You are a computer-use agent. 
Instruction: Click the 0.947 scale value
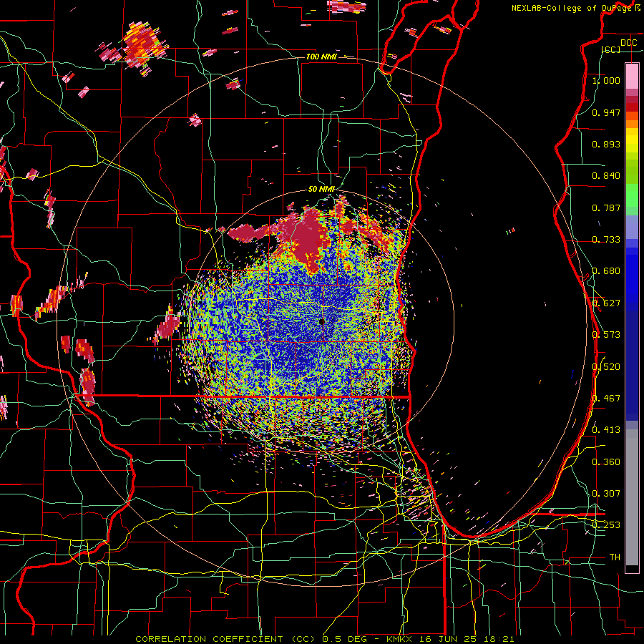606,112
